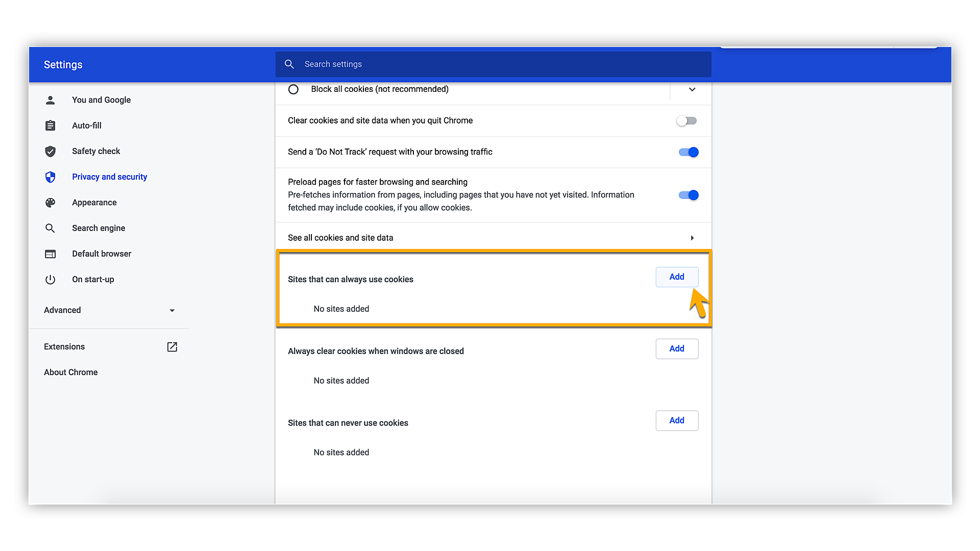Turn off the Do Not Track toggle
Viewport: 980px width, 551px height.
[688, 152]
